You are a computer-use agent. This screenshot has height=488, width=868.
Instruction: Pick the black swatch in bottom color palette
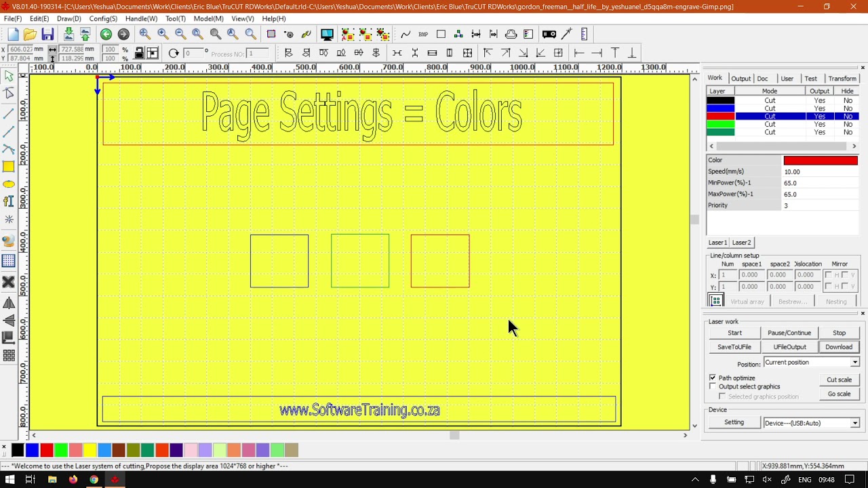pyautogui.click(x=18, y=450)
